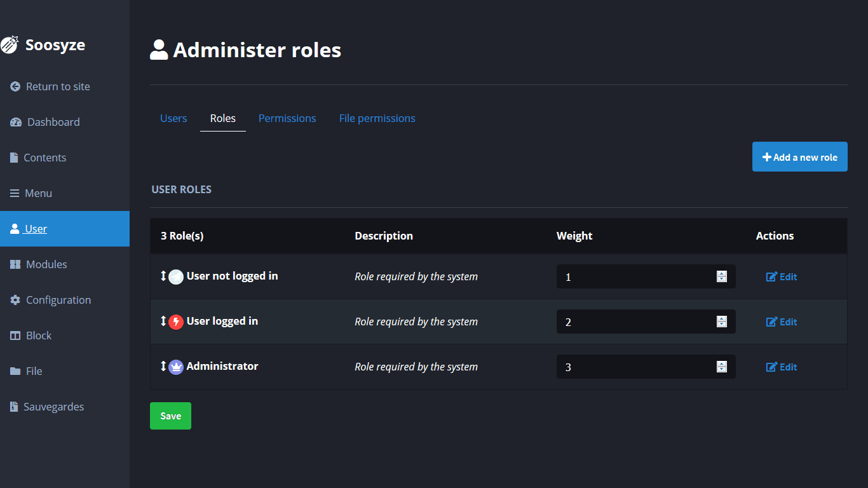The image size is (868, 488).
Task: Adjust weight stepper for User not logged in
Action: click(721, 276)
